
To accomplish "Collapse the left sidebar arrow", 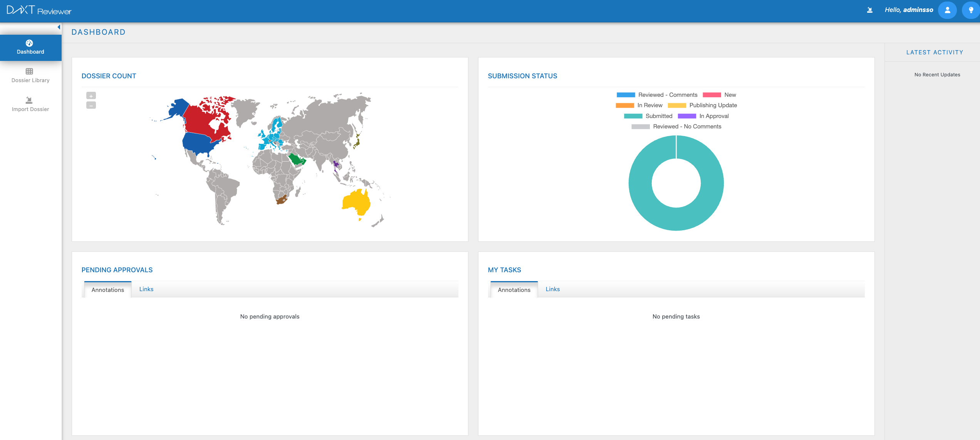I will click(x=59, y=27).
